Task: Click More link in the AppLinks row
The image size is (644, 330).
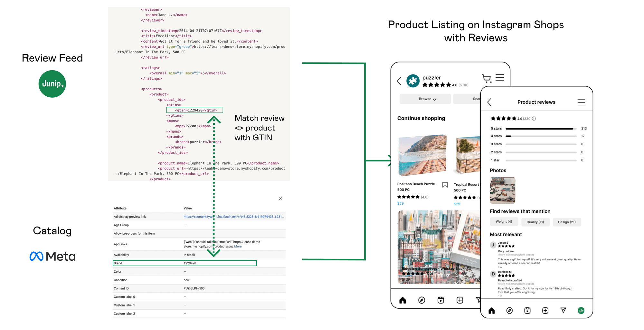Action: pos(238,247)
